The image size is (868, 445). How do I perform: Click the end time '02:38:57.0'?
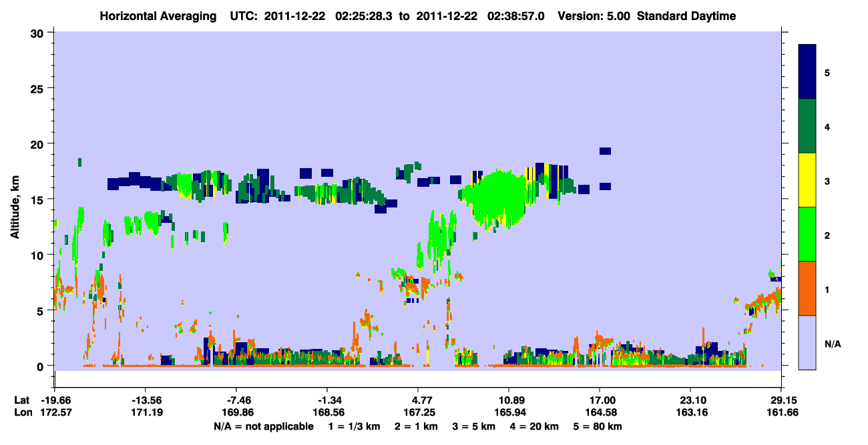point(515,16)
